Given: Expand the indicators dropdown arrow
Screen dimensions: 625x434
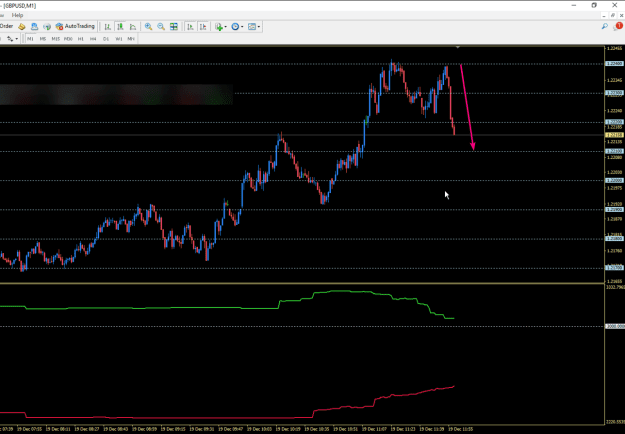Looking at the screenshot, I should click(x=225, y=27).
